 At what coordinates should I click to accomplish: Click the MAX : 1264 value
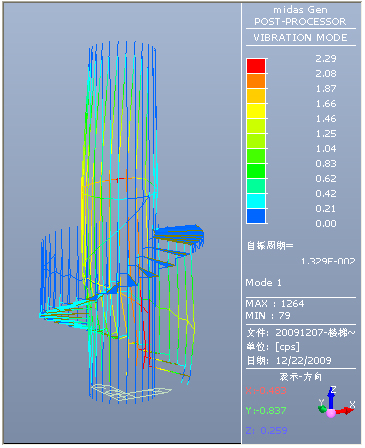coord(275,303)
